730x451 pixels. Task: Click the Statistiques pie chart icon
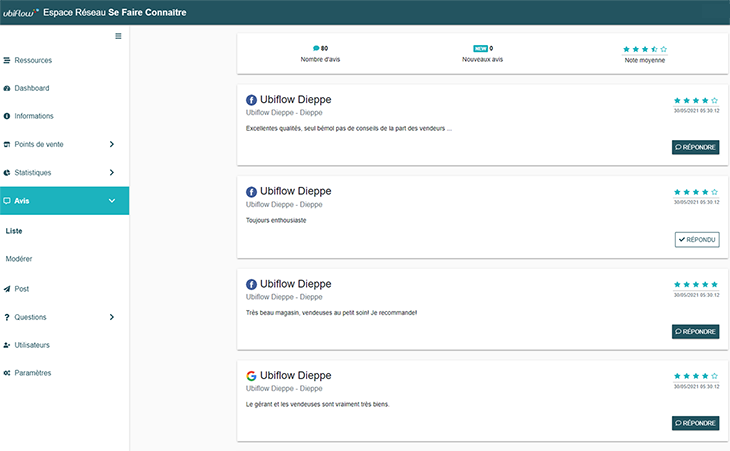click(x=7, y=173)
